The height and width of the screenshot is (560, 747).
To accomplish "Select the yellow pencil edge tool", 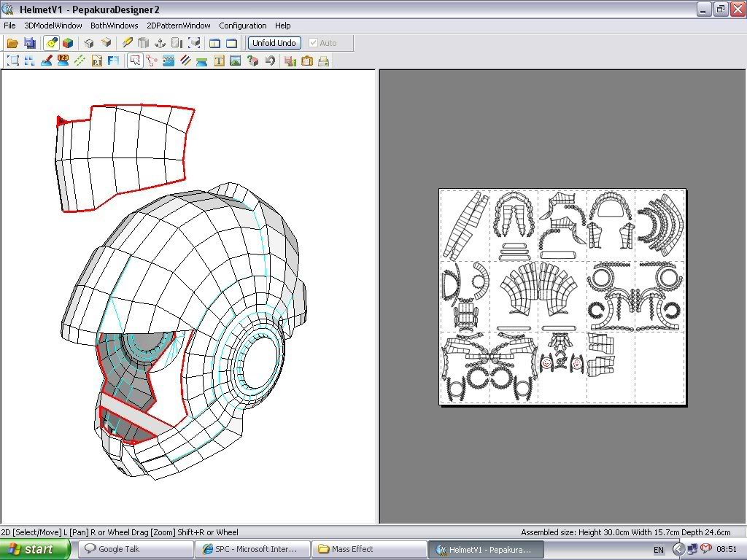I will (127, 43).
